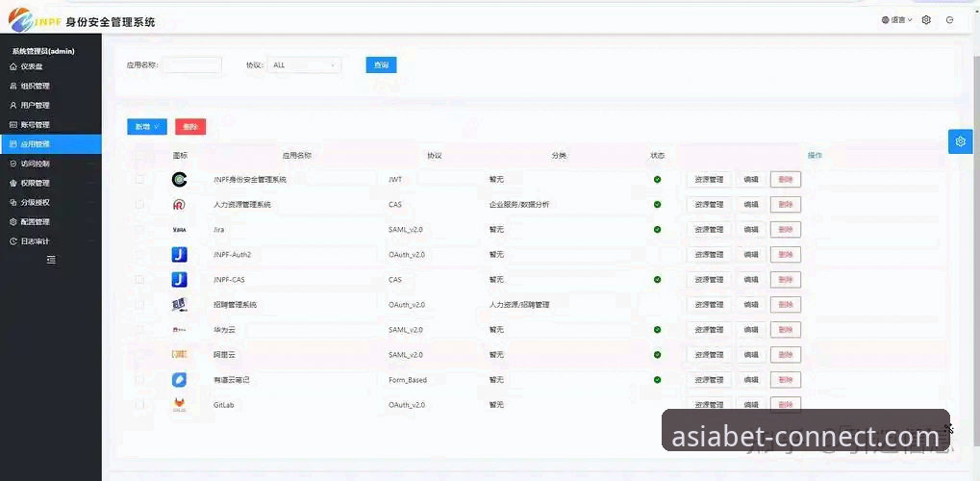
Task: Click the blue 查询 search button
Action: click(381, 65)
